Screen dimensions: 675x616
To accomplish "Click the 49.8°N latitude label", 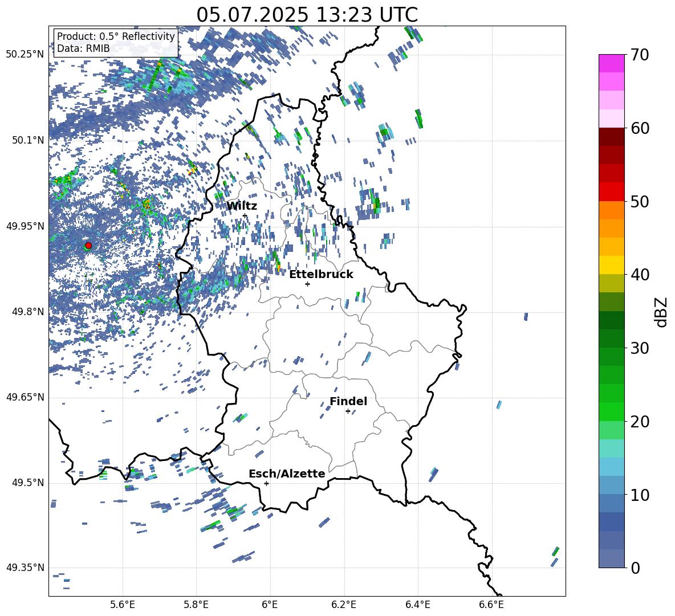I will click(28, 312).
